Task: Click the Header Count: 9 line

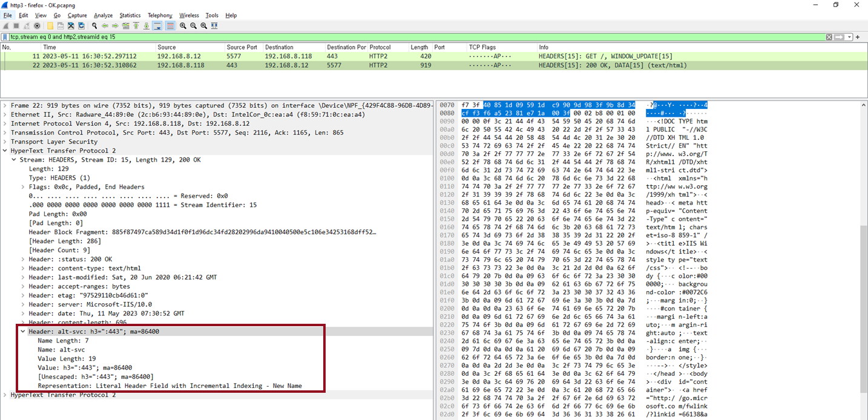Action: click(x=59, y=250)
